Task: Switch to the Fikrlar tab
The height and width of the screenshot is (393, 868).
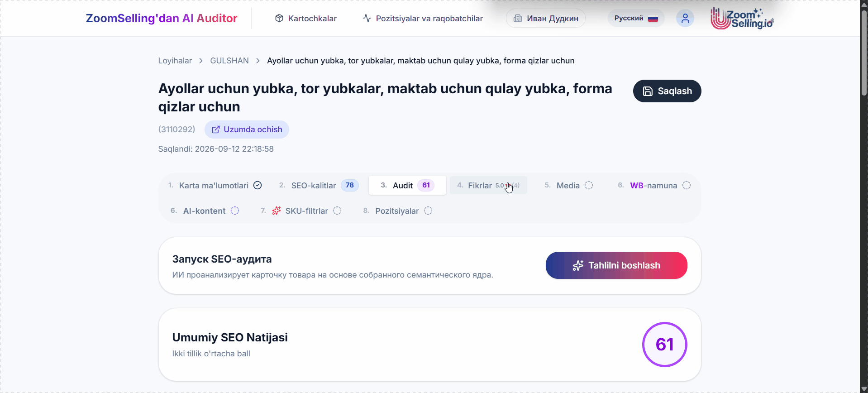Action: pos(488,185)
